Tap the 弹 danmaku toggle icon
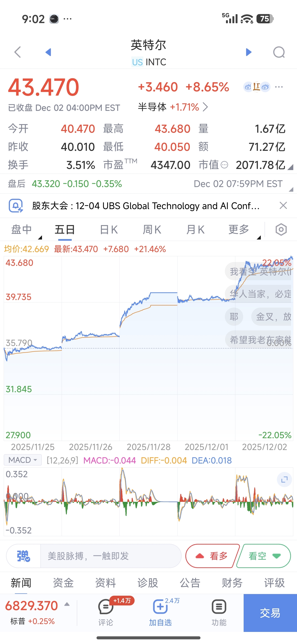Screen dimensions: 297x644 pyautogui.click(x=23, y=556)
